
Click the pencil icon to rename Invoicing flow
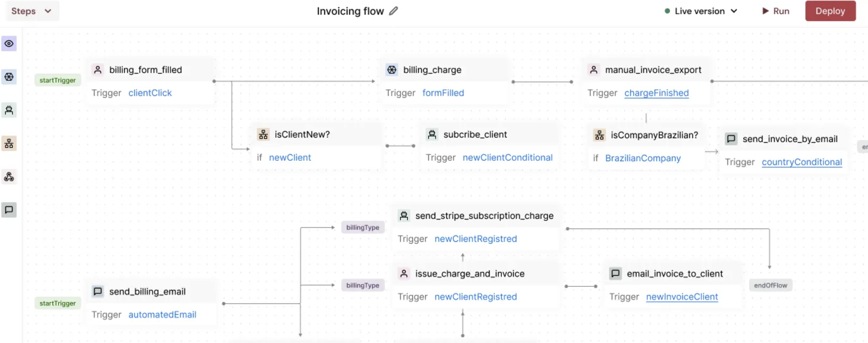click(x=393, y=11)
